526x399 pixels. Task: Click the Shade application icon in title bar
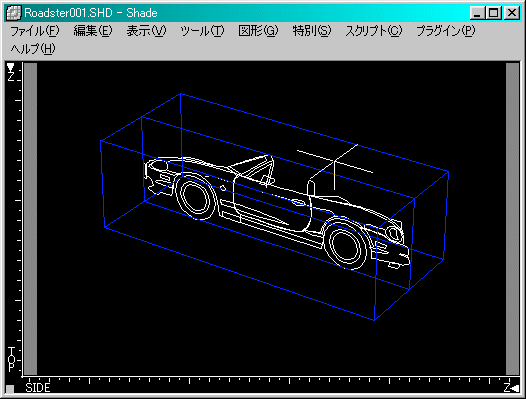point(14,13)
